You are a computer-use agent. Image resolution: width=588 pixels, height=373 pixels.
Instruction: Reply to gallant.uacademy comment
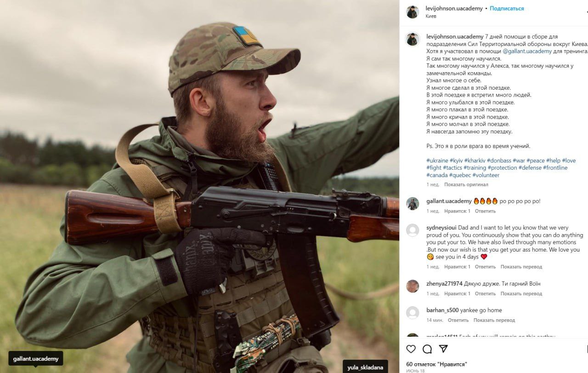coord(485,211)
